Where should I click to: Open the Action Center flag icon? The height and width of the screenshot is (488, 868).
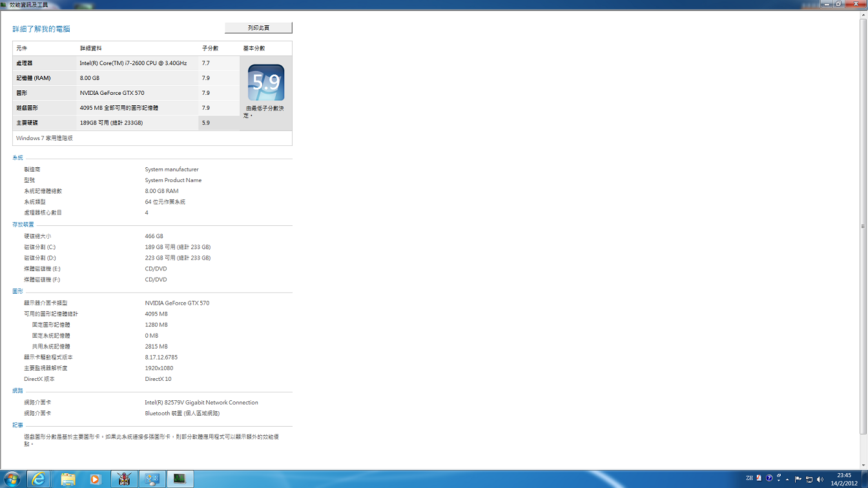coord(798,479)
